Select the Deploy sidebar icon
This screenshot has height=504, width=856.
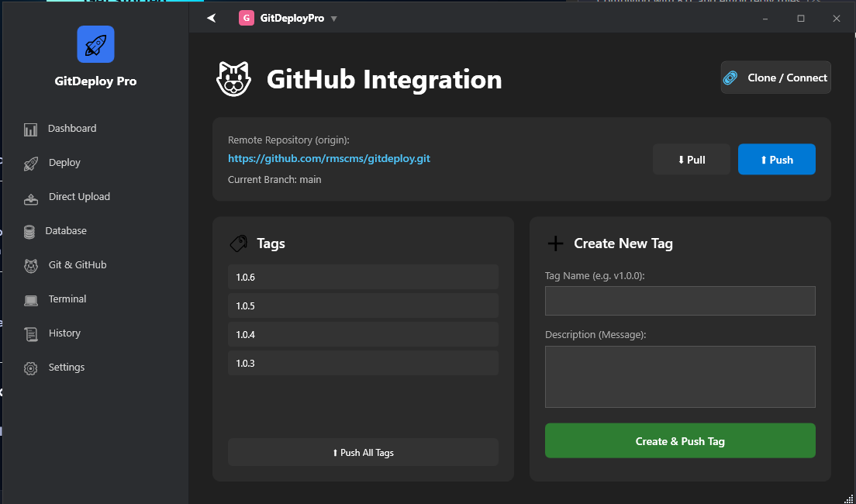[x=30, y=162]
